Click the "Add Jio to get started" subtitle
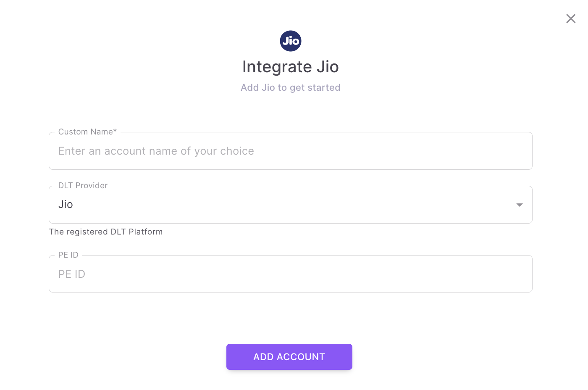The image size is (588, 390). point(290,88)
